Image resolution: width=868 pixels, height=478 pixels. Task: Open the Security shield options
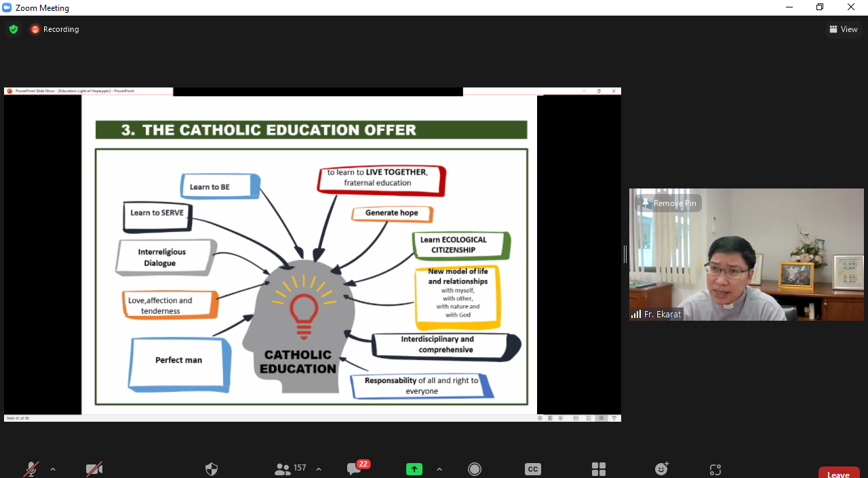(212, 469)
